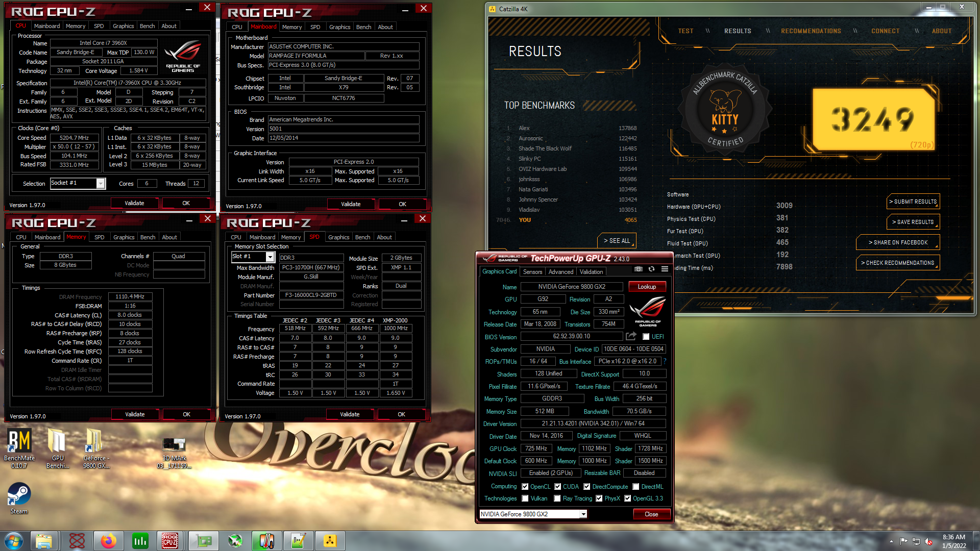Launch Steam from the desktop shortcut
The image size is (980, 551).
click(19, 498)
